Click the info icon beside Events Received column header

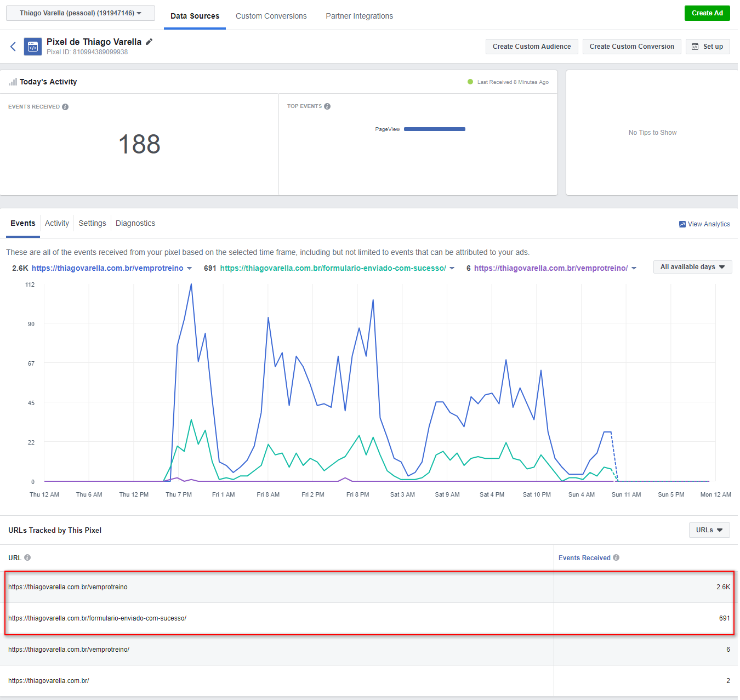coord(616,557)
